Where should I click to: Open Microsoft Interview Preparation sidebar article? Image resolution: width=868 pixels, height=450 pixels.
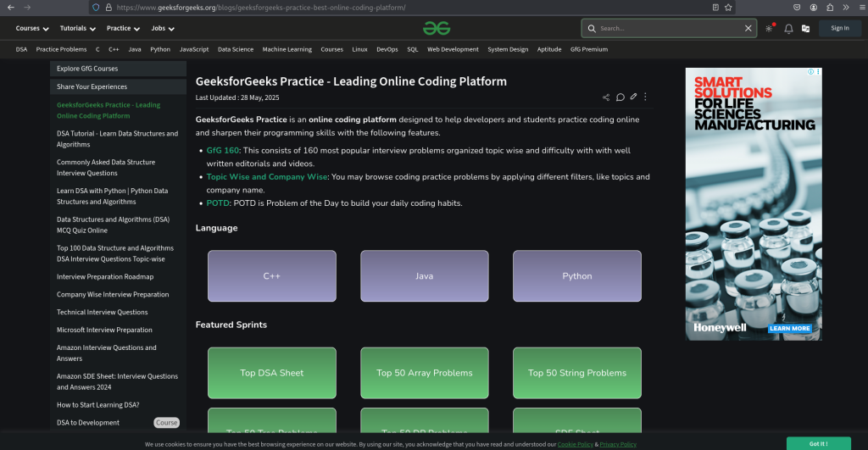104,330
